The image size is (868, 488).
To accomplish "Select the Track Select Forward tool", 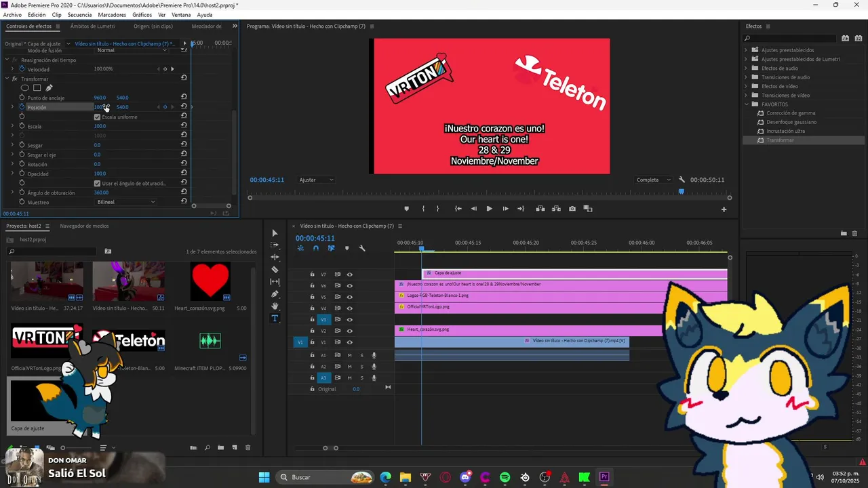I will 275,245.
